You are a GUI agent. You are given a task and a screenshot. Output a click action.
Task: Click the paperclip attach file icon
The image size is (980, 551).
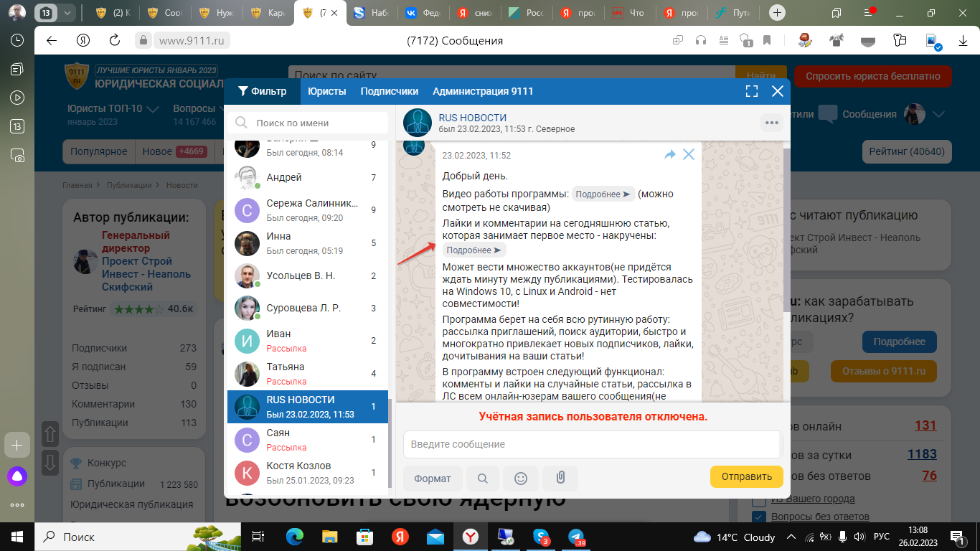pos(560,478)
